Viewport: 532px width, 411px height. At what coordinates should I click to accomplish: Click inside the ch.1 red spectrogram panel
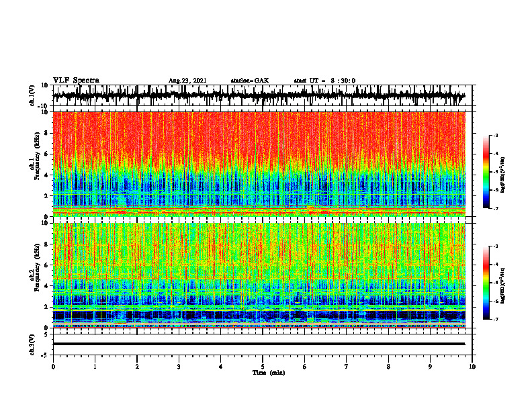click(259, 164)
